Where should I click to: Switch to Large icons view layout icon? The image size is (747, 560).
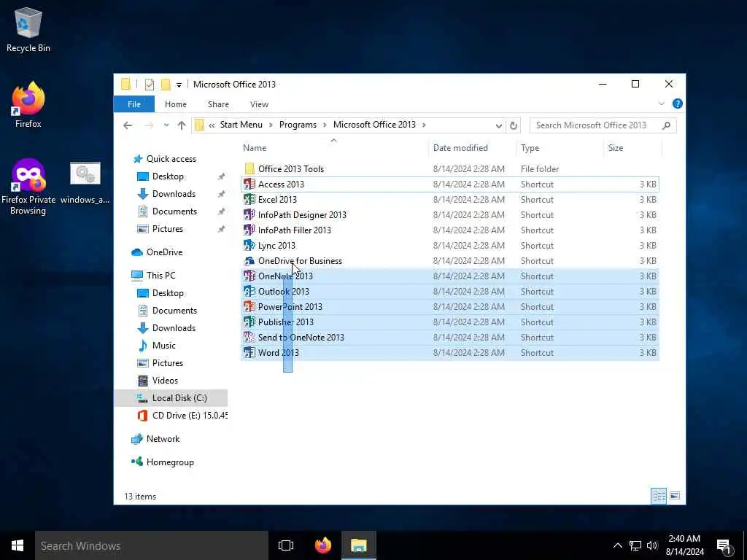point(675,496)
